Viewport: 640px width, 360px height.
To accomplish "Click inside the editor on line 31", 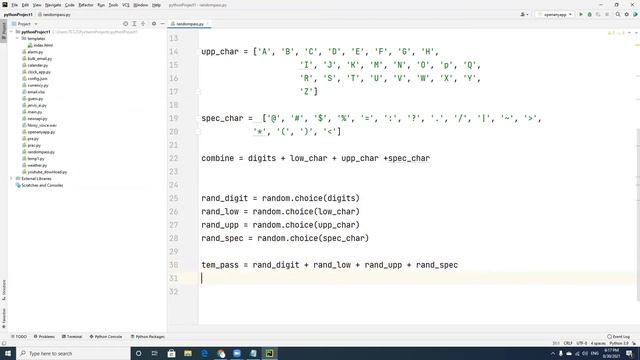I will pyautogui.click(x=416, y=278).
